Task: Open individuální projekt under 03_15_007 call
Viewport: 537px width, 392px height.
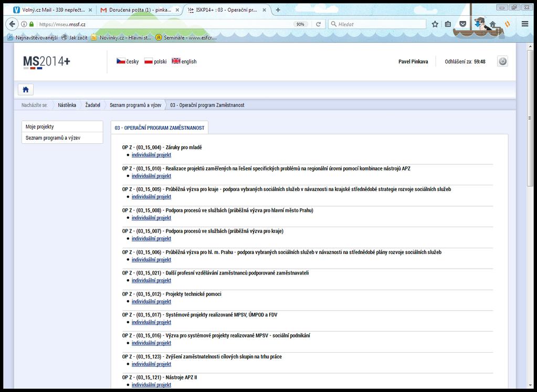Action: (151, 239)
